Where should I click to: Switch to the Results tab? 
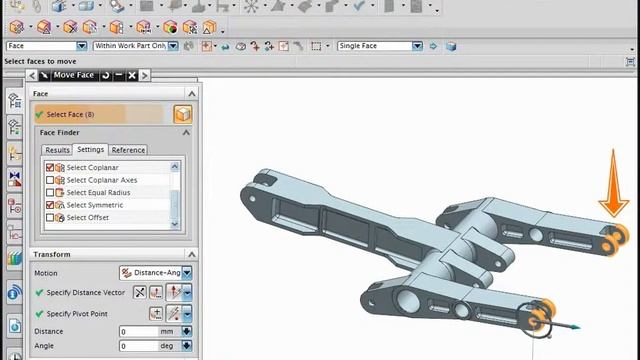[57, 150]
